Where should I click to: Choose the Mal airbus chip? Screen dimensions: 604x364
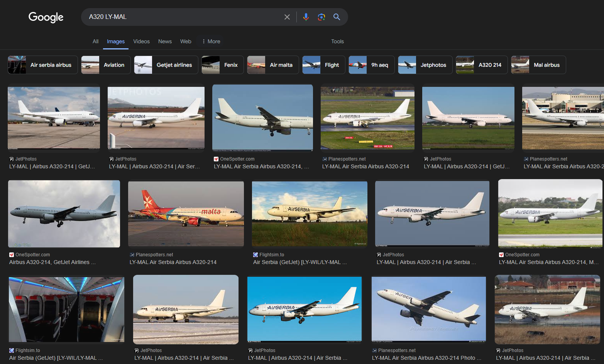(x=538, y=65)
